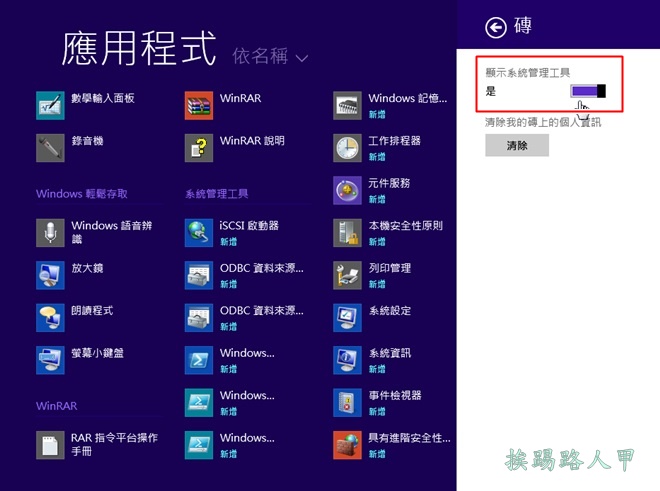The image size is (660, 491).
Task: Launch the 工作排程器 clock icon
Action: point(347,148)
